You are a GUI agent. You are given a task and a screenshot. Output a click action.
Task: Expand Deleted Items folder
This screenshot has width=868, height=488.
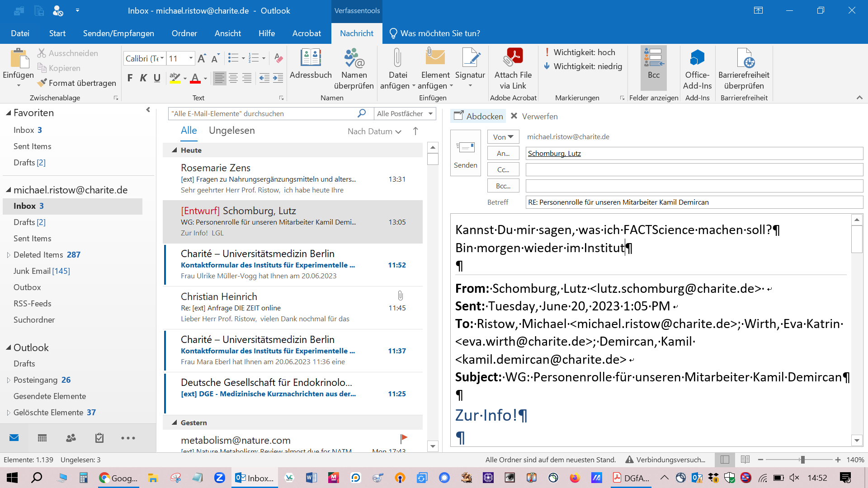tap(9, 255)
